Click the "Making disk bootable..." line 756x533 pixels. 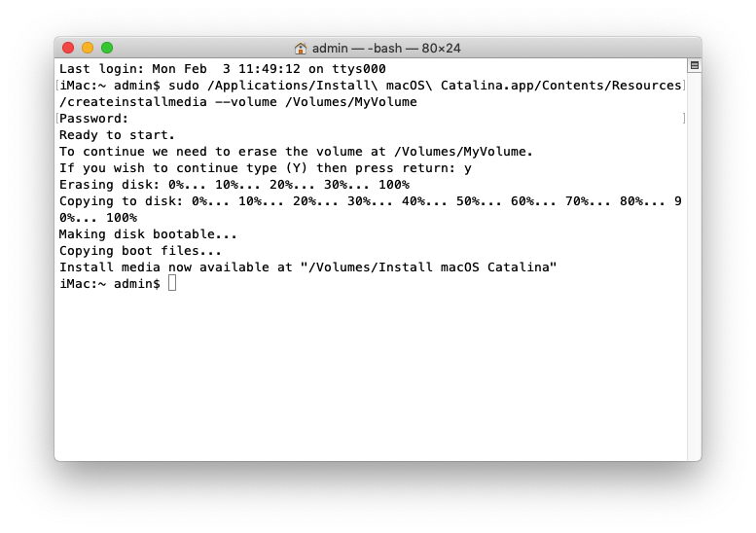(148, 234)
